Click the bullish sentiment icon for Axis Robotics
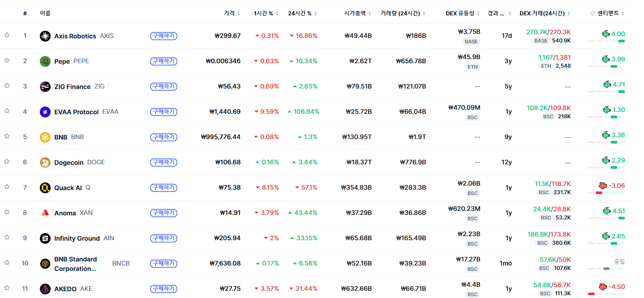The width and height of the screenshot is (644, 298). tap(606, 33)
